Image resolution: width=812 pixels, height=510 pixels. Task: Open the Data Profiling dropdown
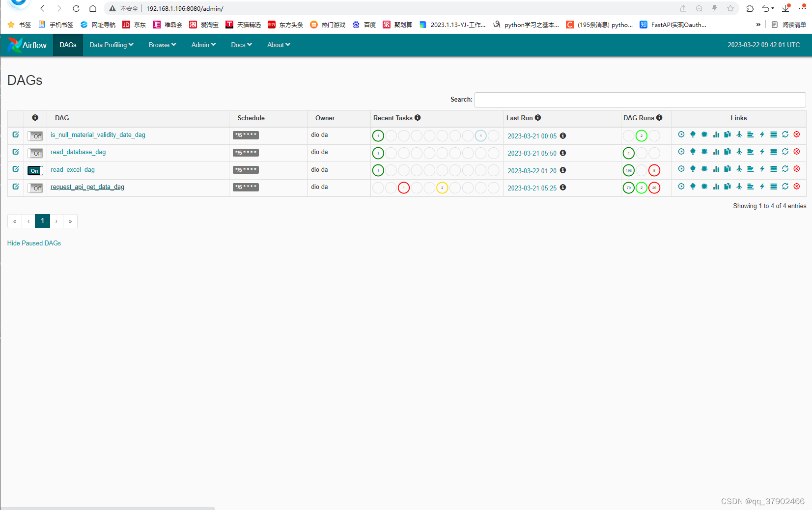(x=111, y=45)
